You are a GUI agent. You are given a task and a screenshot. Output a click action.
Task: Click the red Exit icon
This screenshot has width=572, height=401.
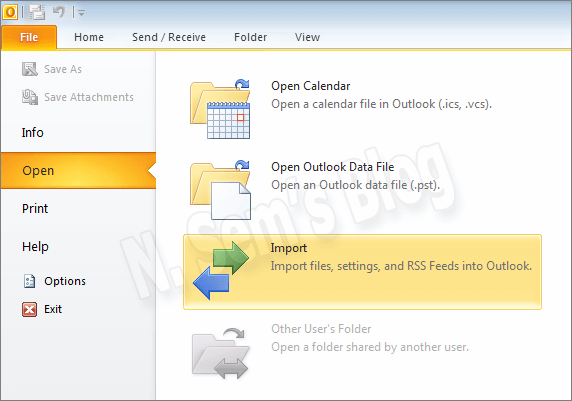(30, 309)
